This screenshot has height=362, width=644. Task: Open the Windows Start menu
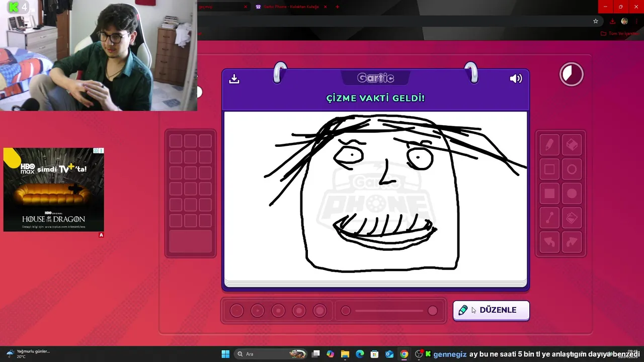[225, 354]
